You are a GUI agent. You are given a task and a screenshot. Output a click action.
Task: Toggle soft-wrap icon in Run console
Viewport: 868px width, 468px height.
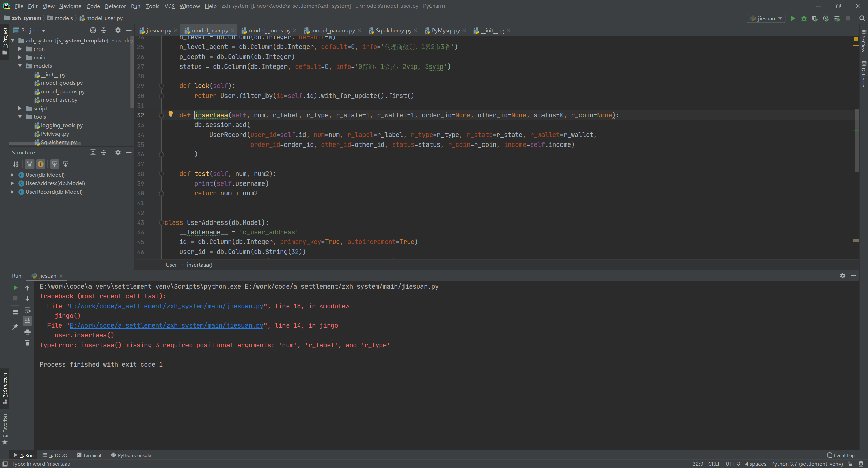27,310
